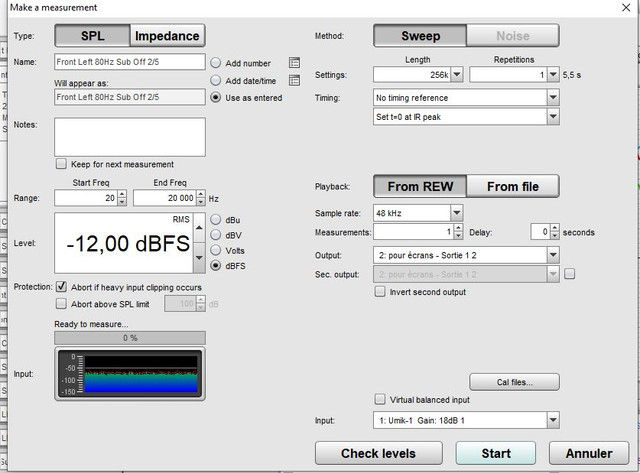Toggle Abort if heavy input clipping occurs
The width and height of the screenshot is (640, 473).
click(61, 287)
